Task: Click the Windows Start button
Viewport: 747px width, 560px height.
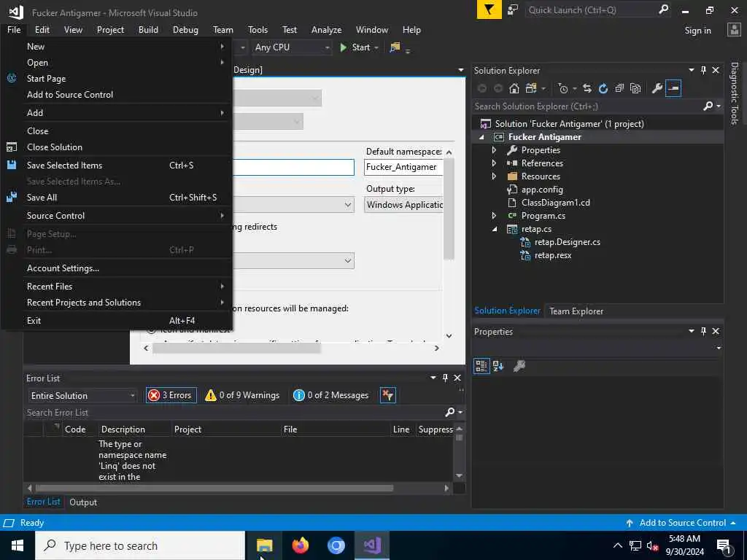Action: pyautogui.click(x=18, y=545)
